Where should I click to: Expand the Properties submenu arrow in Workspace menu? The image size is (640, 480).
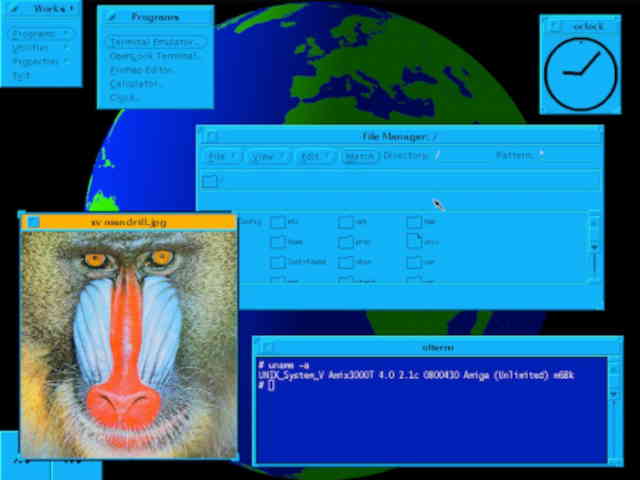(x=66, y=62)
